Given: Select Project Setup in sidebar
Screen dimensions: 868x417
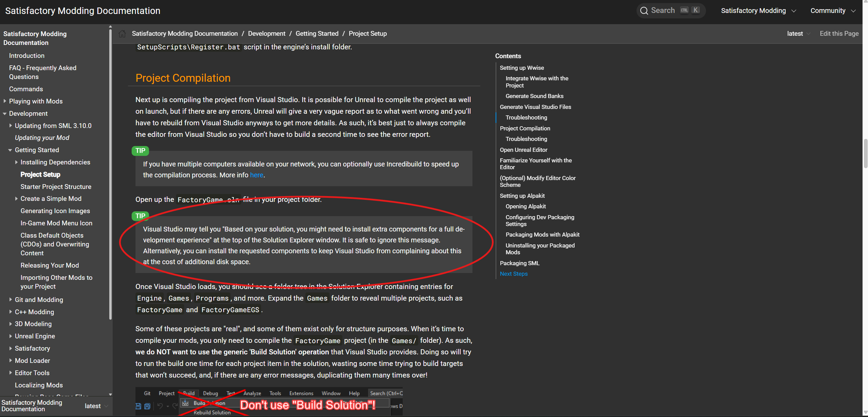Looking at the screenshot, I should (40, 174).
